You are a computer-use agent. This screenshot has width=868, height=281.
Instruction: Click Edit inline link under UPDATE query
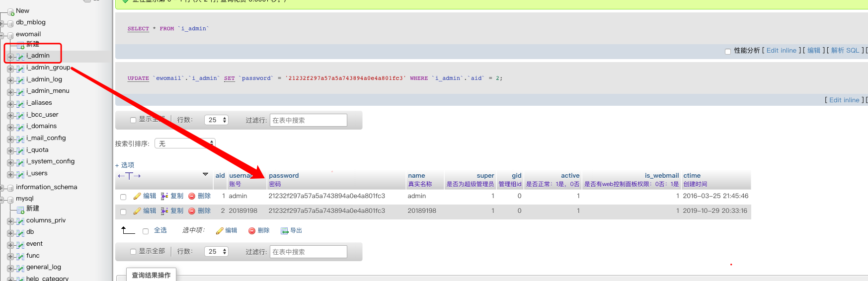click(844, 100)
